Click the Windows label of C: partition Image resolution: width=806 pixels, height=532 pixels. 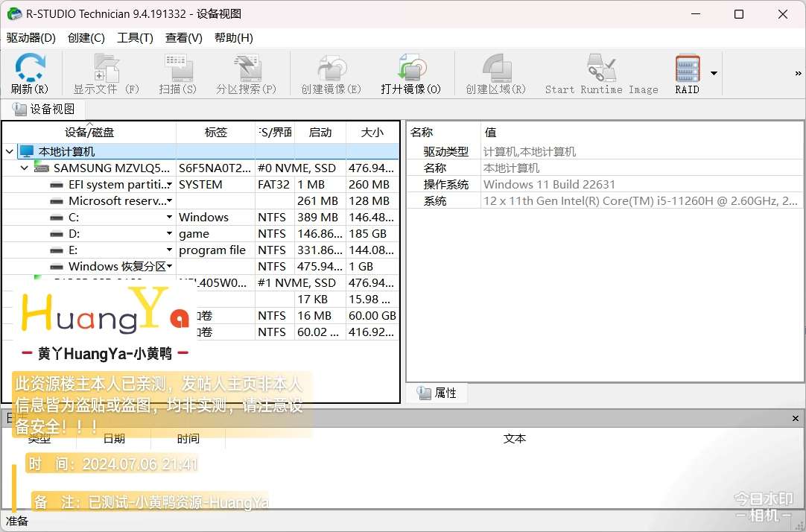(203, 218)
